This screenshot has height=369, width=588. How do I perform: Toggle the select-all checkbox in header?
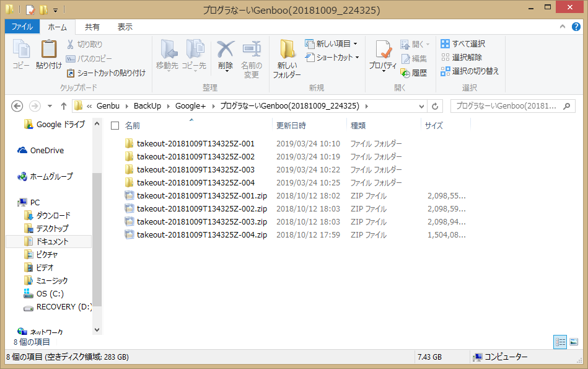pyautogui.click(x=115, y=125)
